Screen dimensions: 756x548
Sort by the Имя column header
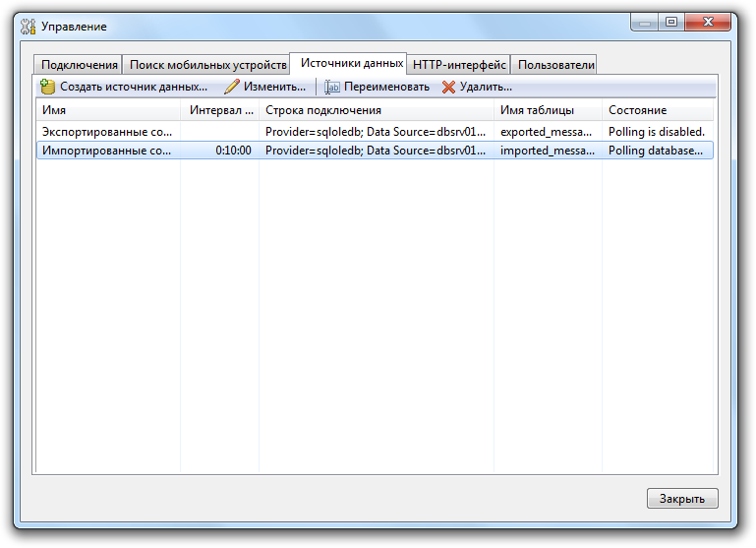tap(108, 110)
